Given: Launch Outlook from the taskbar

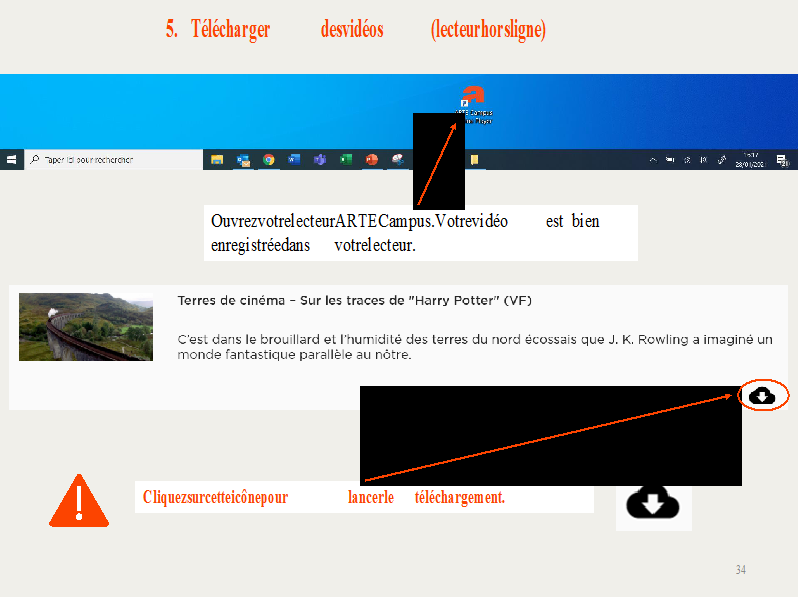Looking at the screenshot, I should pos(243,160).
